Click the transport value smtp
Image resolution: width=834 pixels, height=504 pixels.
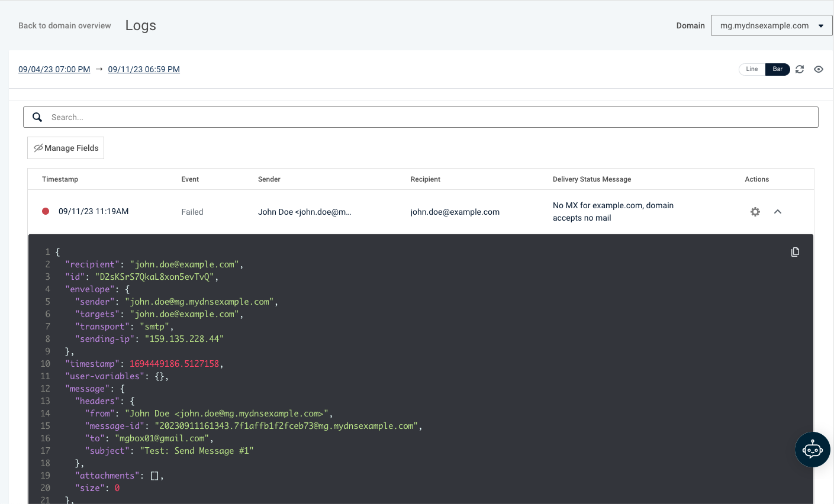pyautogui.click(x=154, y=327)
